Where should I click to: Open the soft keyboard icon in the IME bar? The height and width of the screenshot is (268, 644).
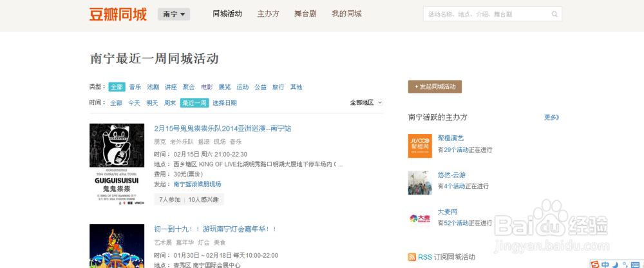[634, 264]
